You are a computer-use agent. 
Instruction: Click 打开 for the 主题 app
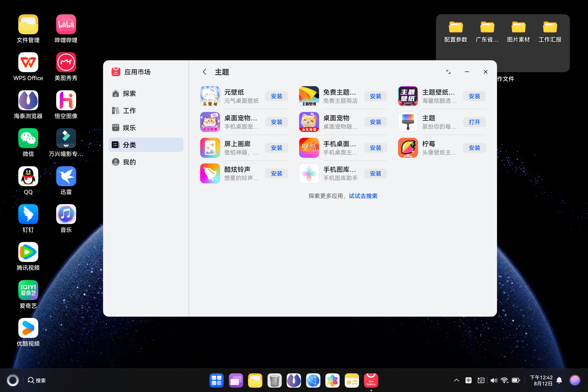click(475, 122)
